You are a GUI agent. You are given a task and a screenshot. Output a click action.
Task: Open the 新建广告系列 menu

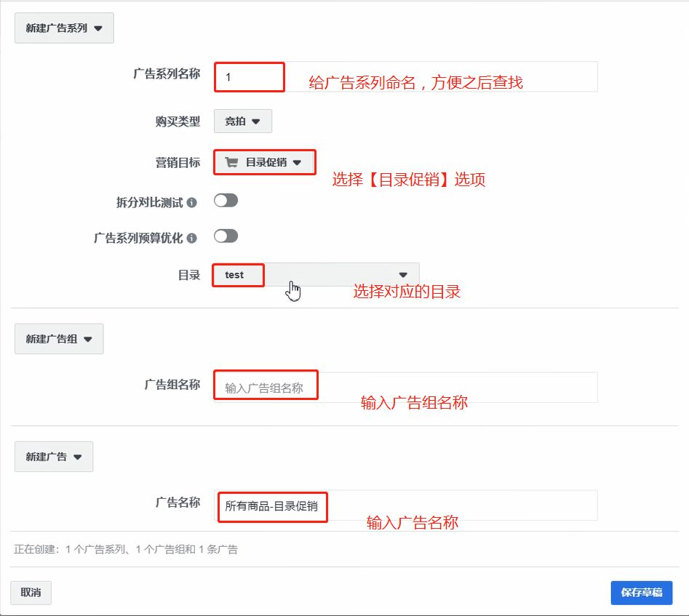pyautogui.click(x=64, y=28)
